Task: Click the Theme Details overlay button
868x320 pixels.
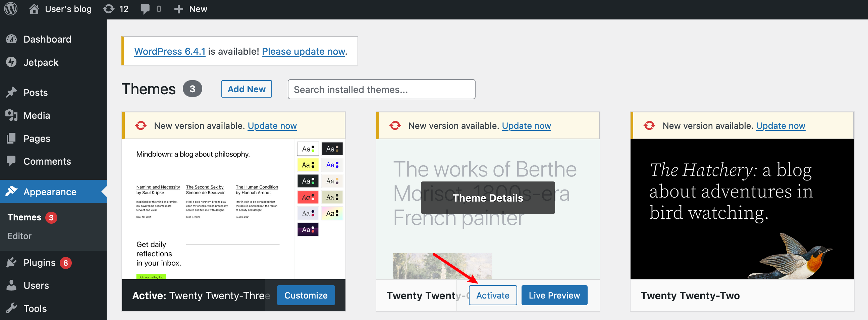Action: (488, 198)
